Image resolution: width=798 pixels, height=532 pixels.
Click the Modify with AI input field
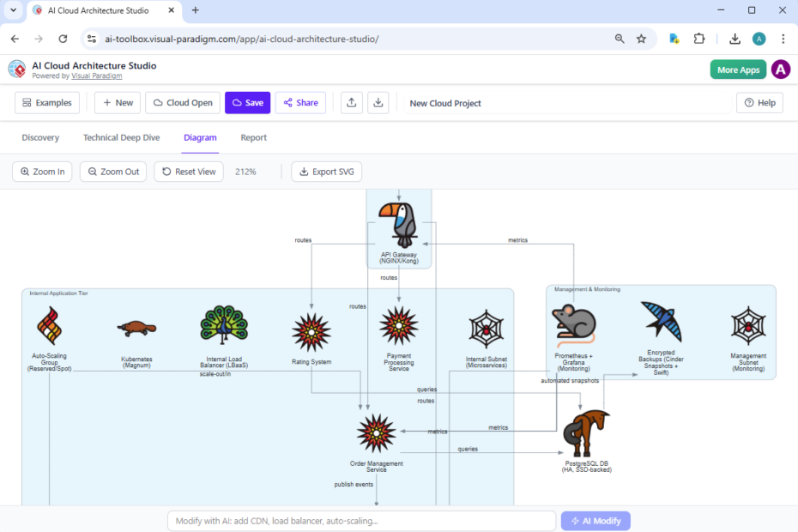coord(360,520)
